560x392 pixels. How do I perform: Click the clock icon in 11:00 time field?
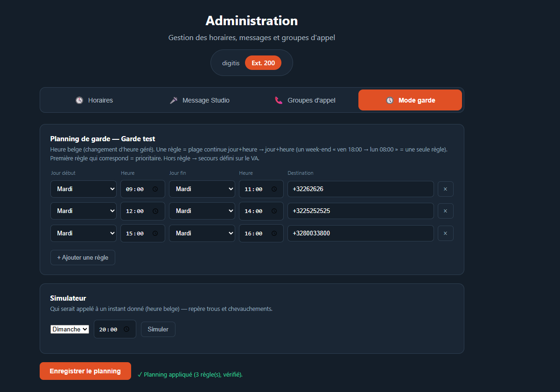pyautogui.click(x=274, y=189)
